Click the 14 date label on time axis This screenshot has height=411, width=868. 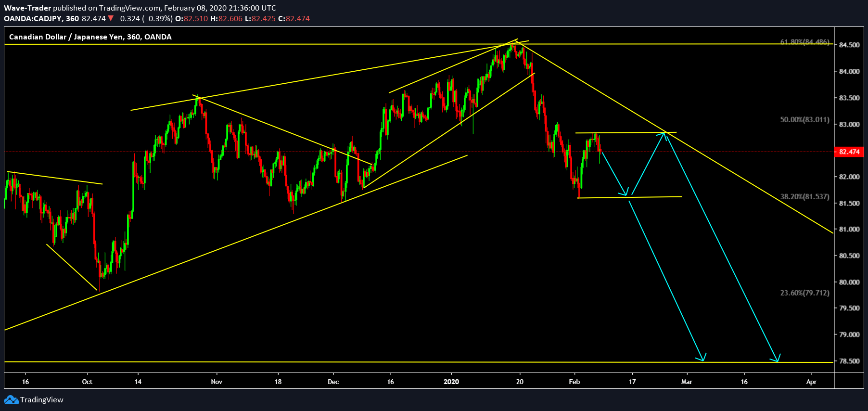138,382
